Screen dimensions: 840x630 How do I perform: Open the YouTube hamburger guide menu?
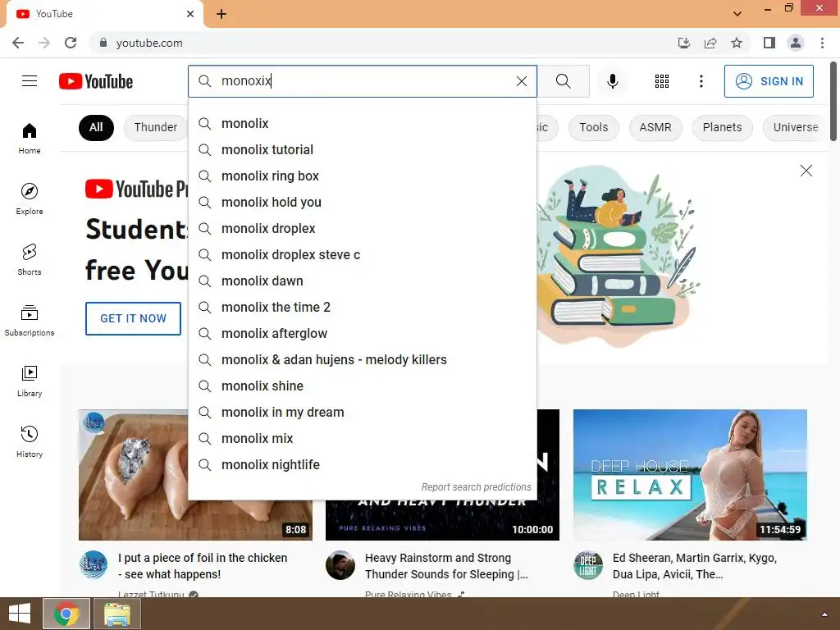click(x=30, y=81)
